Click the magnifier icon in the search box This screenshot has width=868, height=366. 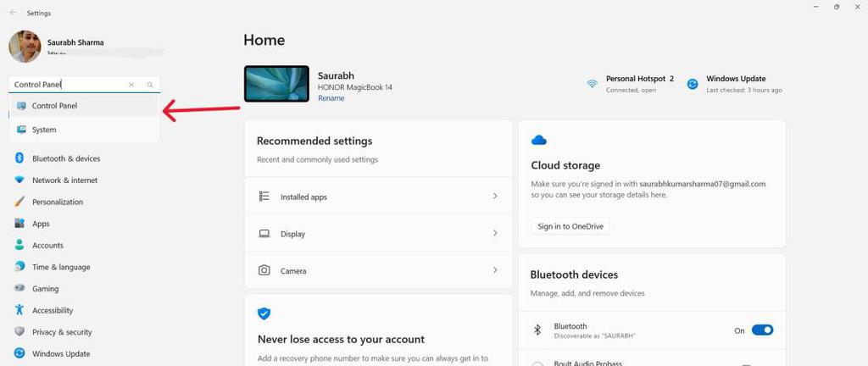[x=150, y=85]
